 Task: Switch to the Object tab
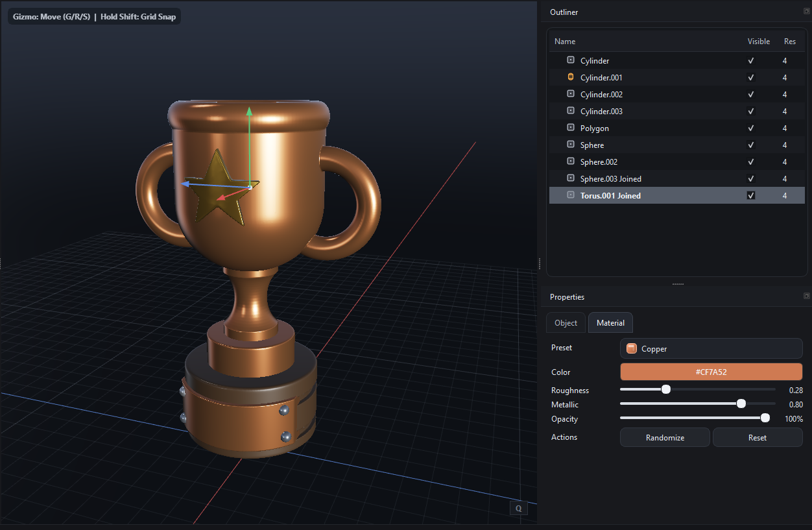565,322
